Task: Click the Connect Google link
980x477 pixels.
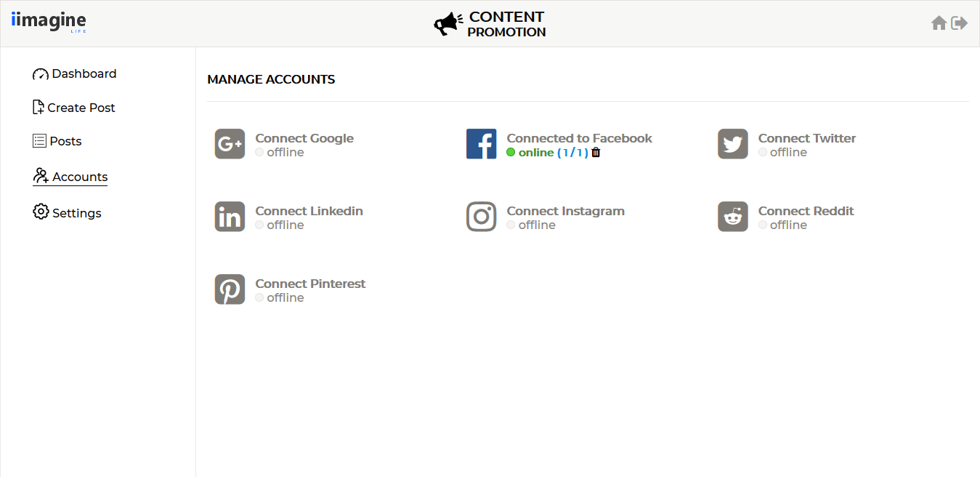Action: 304,138
